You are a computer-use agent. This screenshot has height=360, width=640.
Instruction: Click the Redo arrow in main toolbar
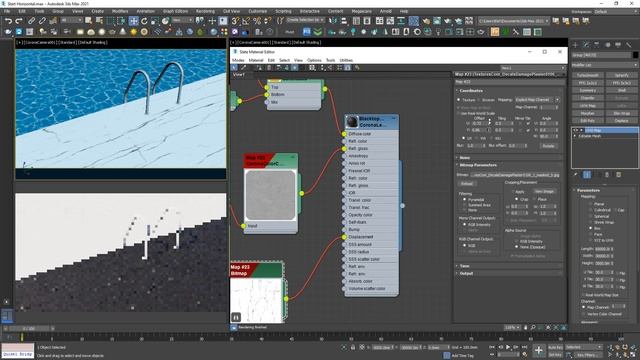click(x=19, y=20)
